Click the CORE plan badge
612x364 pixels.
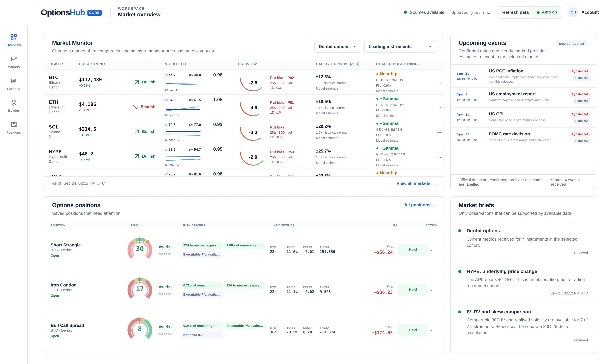point(94,13)
